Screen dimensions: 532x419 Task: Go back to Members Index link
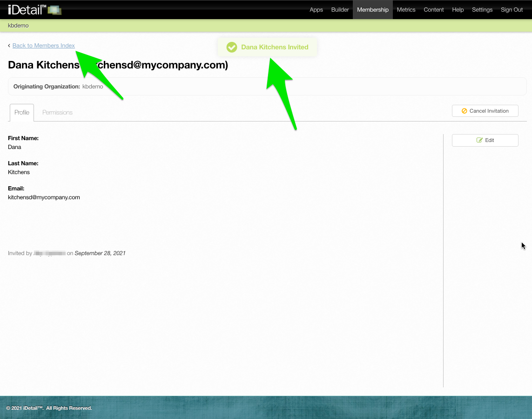(x=43, y=46)
